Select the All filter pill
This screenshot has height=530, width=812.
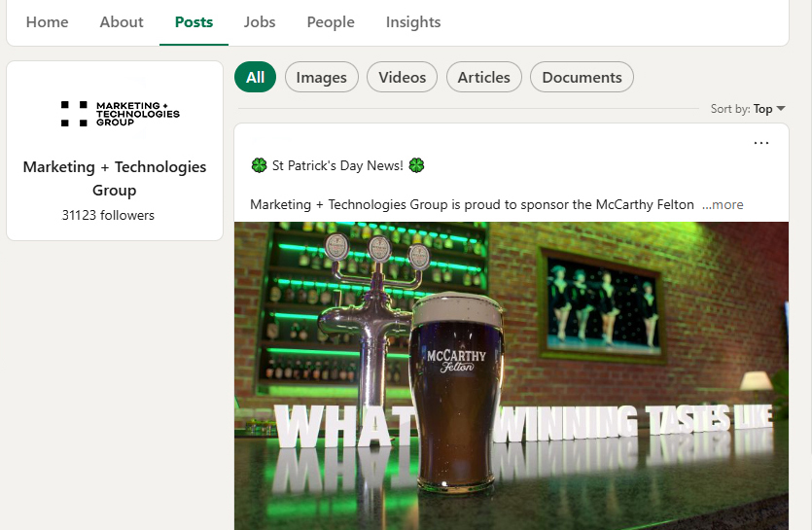[256, 77]
